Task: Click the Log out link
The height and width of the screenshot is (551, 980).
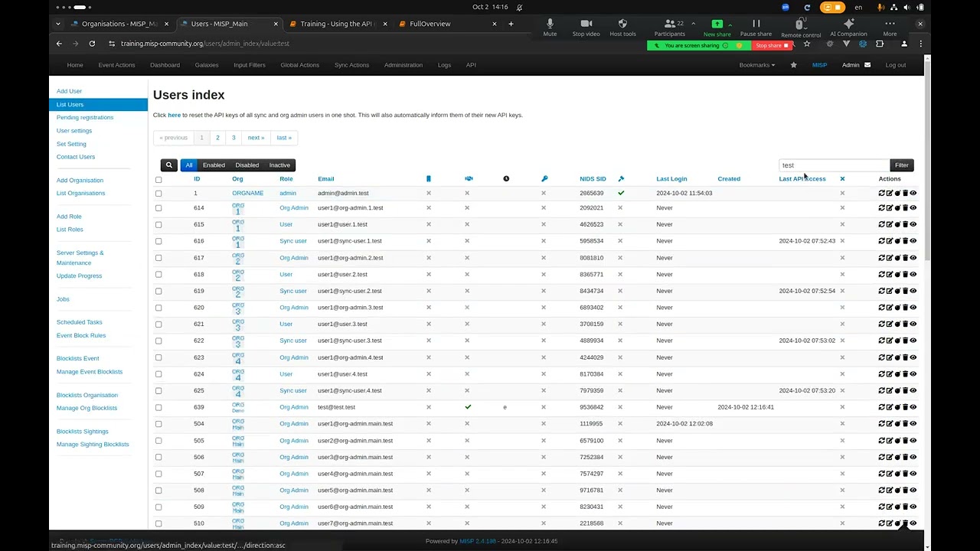Action: tap(896, 65)
